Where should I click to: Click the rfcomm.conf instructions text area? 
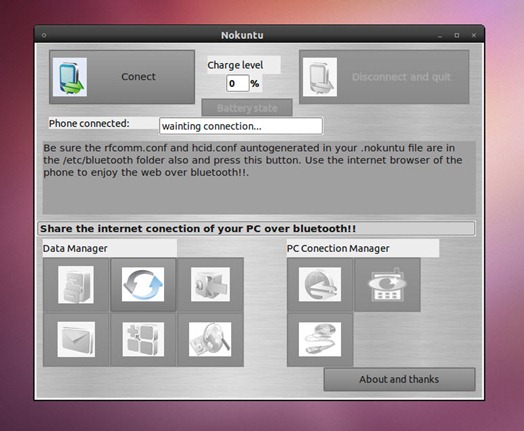pyautogui.click(x=259, y=178)
